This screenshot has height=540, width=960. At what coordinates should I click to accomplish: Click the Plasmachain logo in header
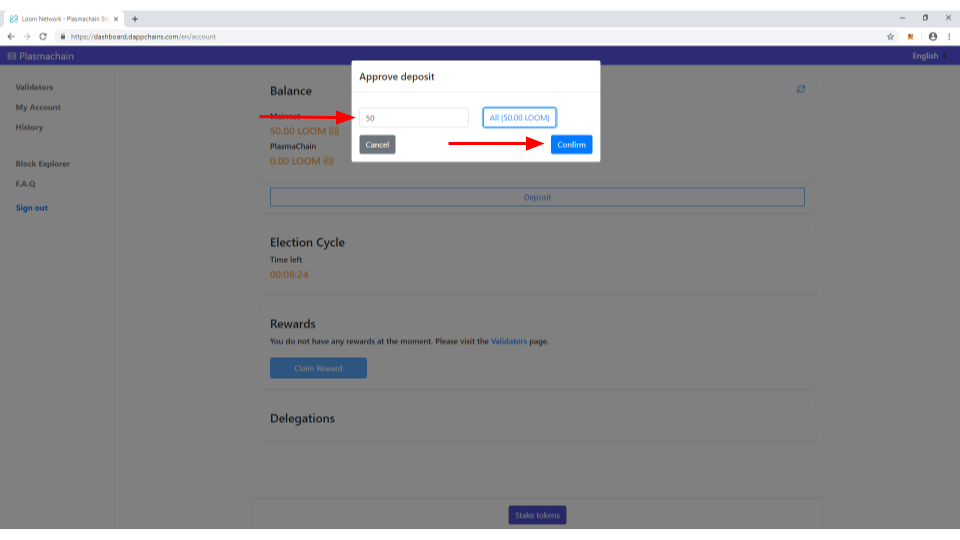(x=40, y=56)
